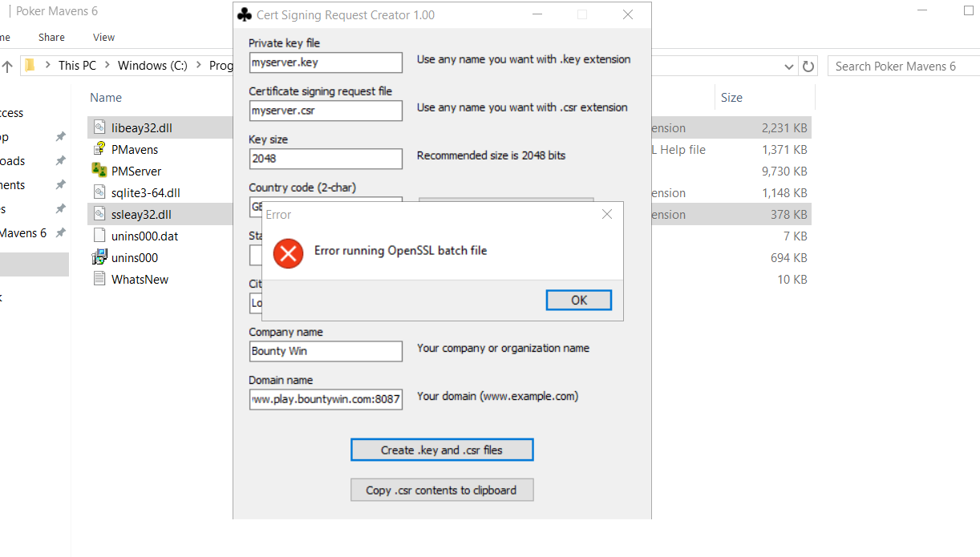Select This PC in the address breadcrumb
This screenshot has height=557, width=980.
(x=77, y=66)
